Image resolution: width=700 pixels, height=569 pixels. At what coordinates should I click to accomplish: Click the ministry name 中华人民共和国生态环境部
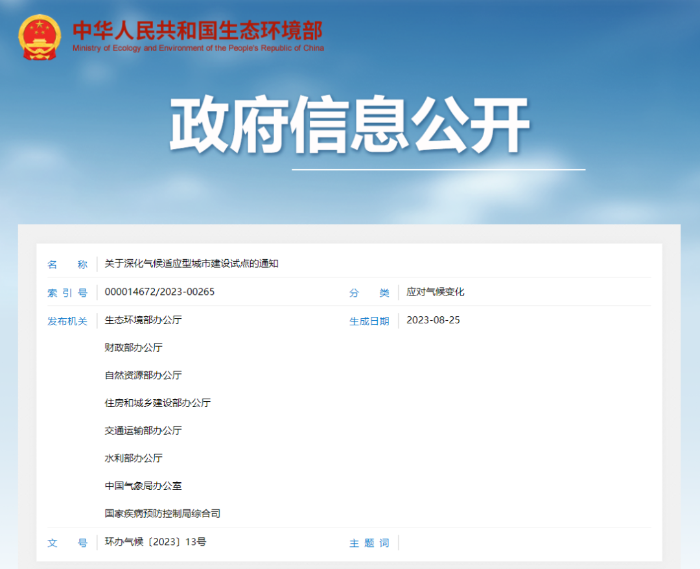197,27
